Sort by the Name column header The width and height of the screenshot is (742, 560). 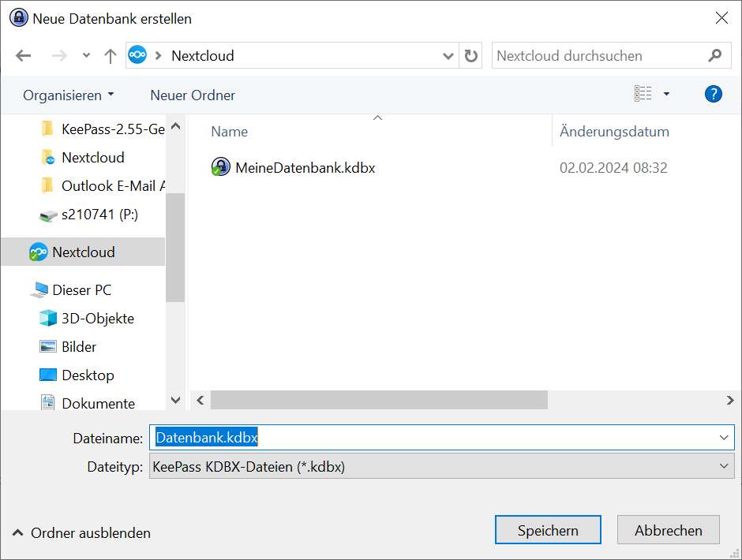(229, 132)
